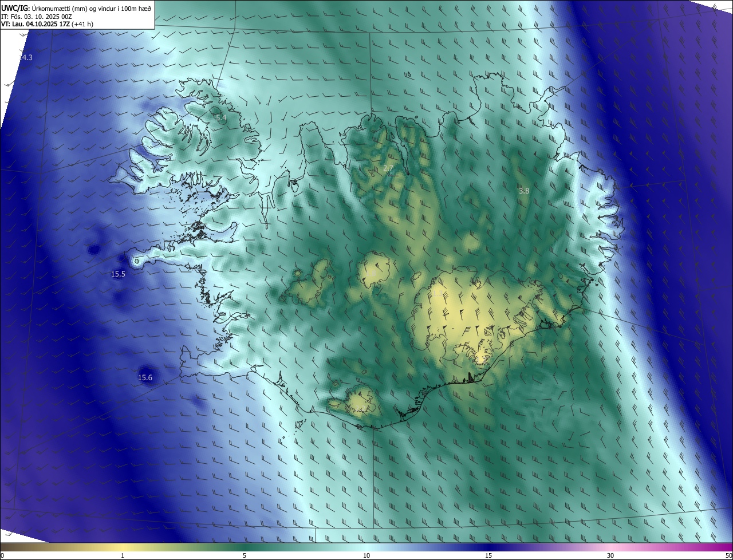Click the 5.4 value label over the Westfjords
This screenshot has height=560, width=733.
pyautogui.click(x=221, y=118)
